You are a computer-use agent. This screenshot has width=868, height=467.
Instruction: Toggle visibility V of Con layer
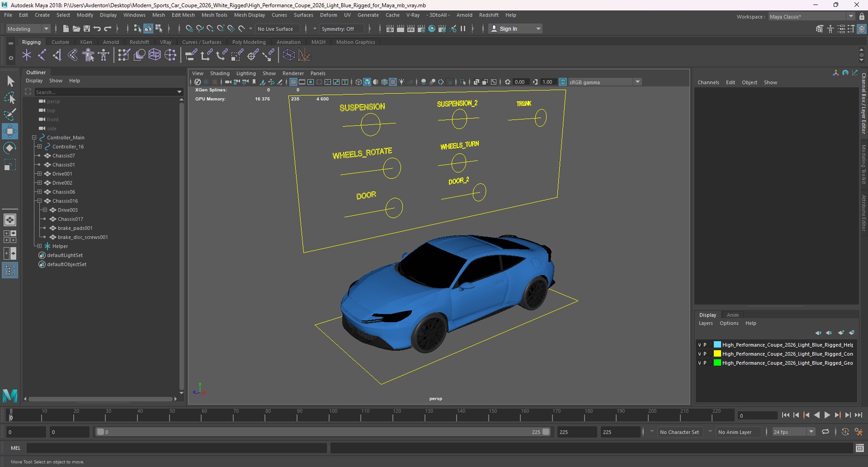pos(699,354)
